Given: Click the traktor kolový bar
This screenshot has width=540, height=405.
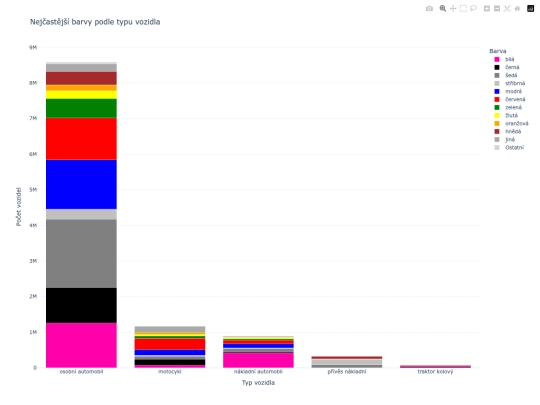Looking at the screenshot, I should [x=435, y=367].
